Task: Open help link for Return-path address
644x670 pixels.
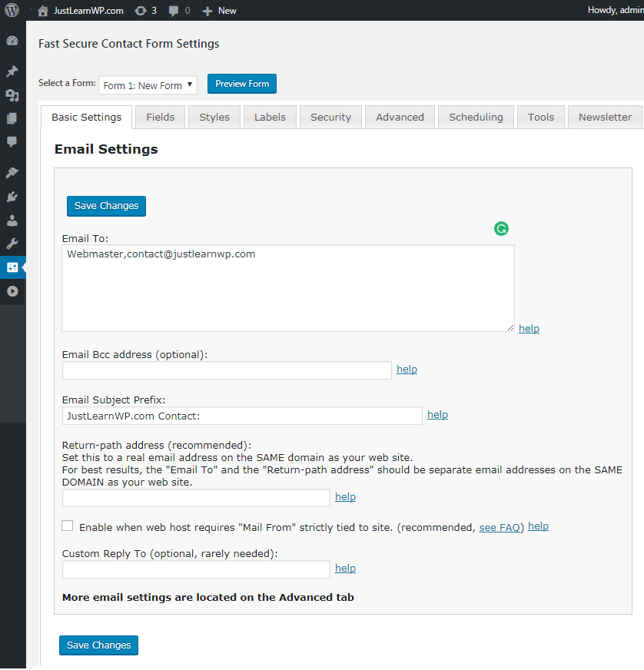Action: pyautogui.click(x=345, y=496)
